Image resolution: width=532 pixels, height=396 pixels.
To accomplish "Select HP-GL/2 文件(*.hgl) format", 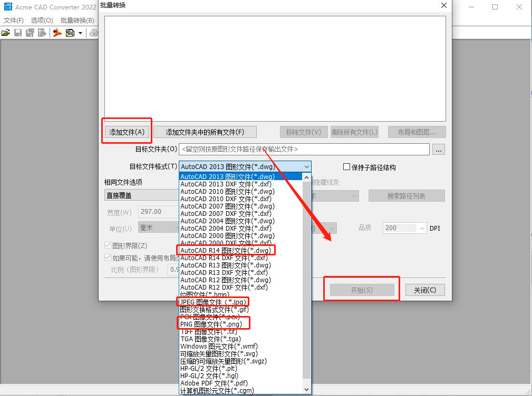I will click(x=240, y=376).
